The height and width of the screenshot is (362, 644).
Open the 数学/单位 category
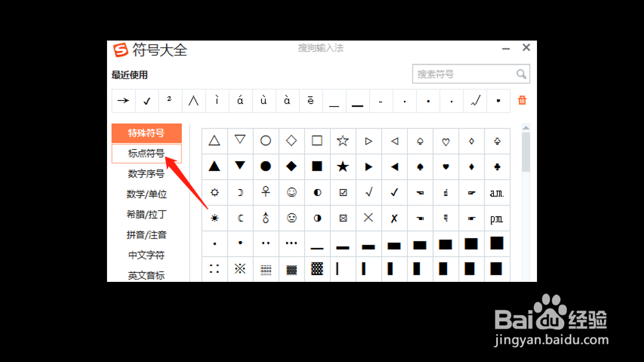(147, 194)
